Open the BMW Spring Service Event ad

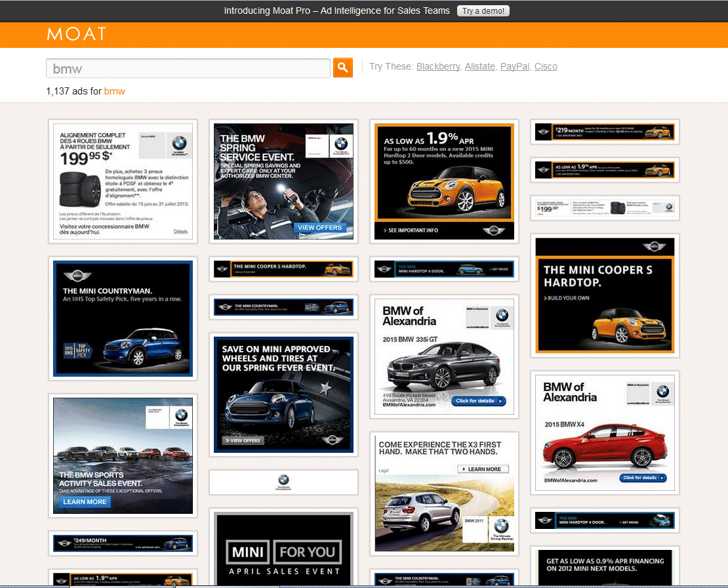[x=284, y=181]
